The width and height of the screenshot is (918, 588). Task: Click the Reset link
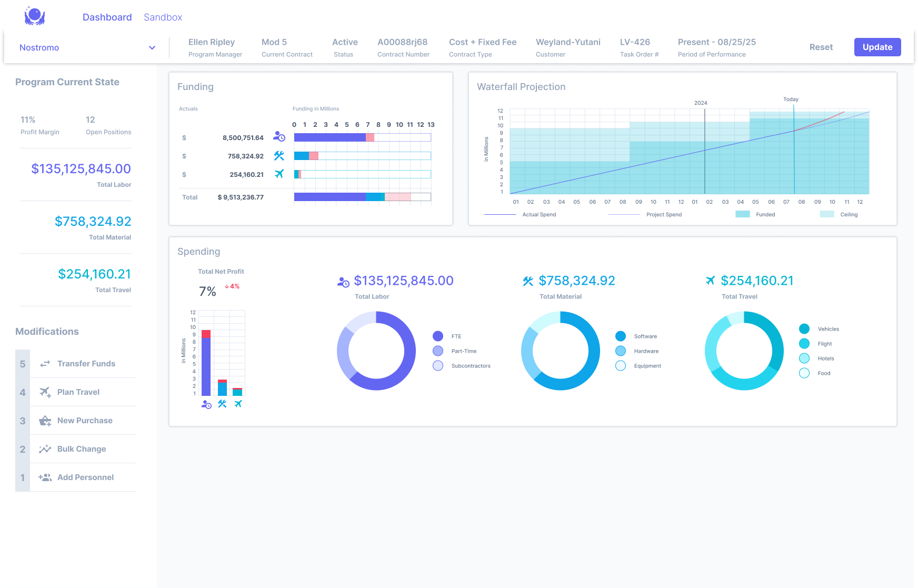point(821,47)
